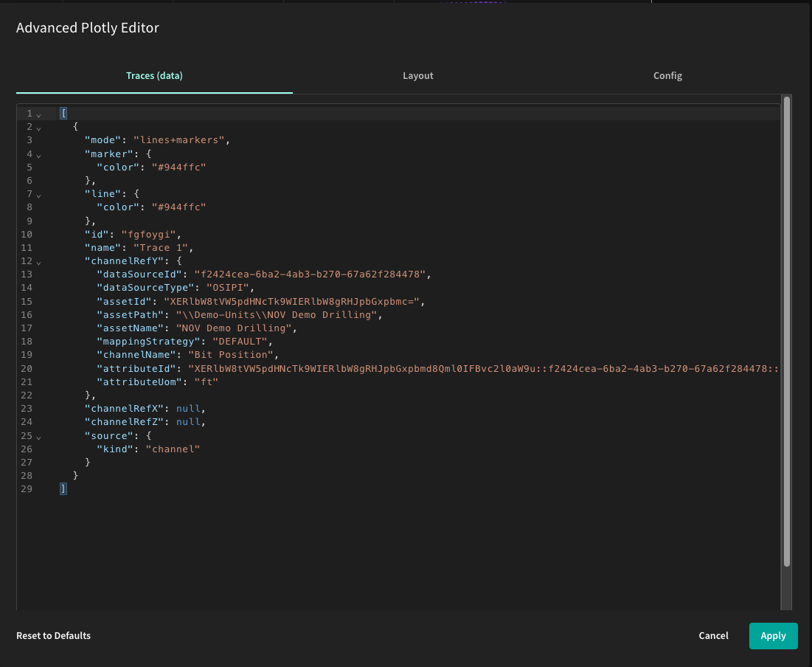
Task: Click the assetPath value "\\Demo-Units\\NOV Demo Drilling"
Action: [x=277, y=314]
